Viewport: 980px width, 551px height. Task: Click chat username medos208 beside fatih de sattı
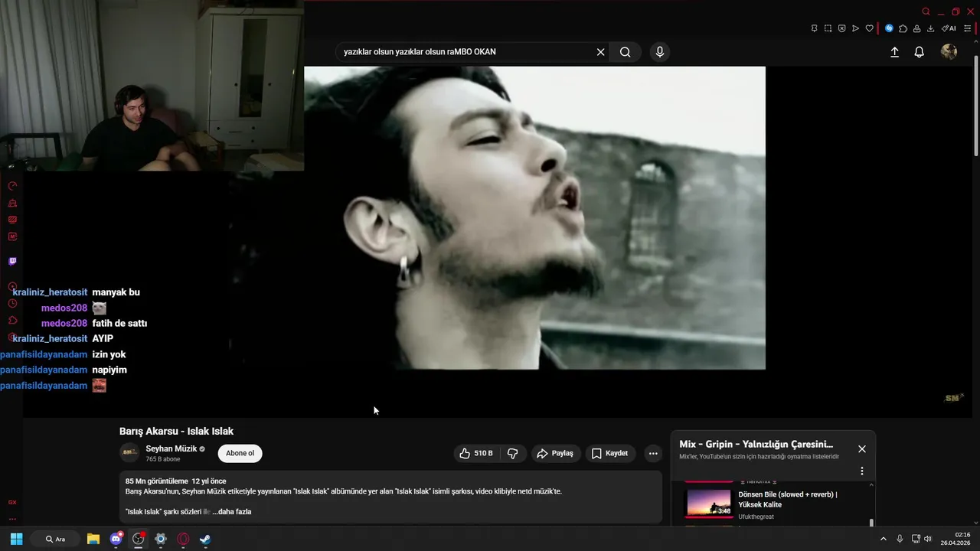pos(64,323)
